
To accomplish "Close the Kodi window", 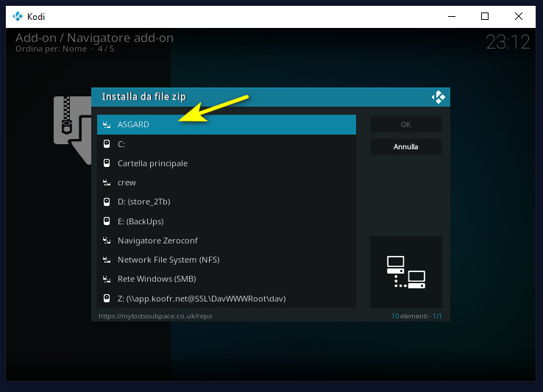I will tap(519, 16).
